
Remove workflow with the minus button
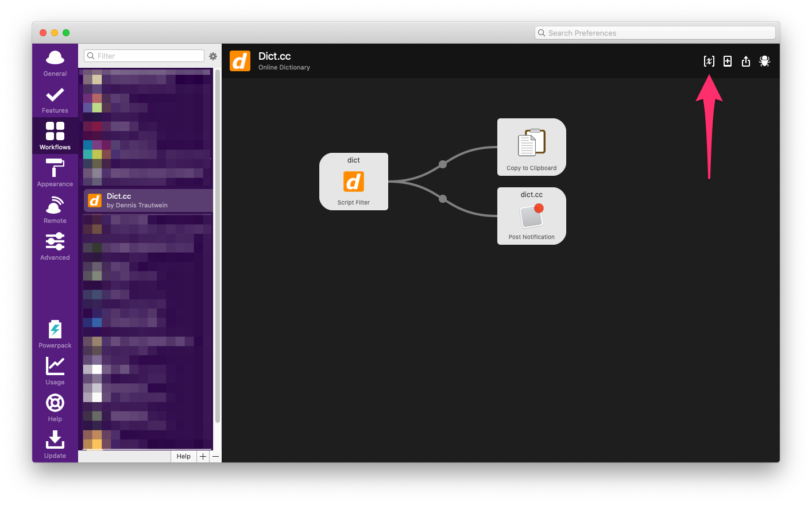[x=215, y=456]
